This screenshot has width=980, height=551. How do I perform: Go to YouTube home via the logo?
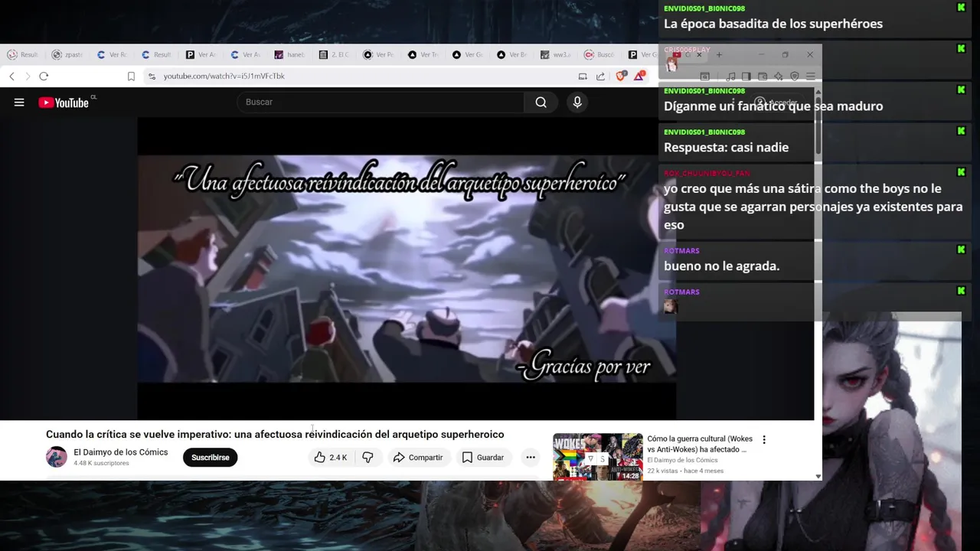pos(64,103)
